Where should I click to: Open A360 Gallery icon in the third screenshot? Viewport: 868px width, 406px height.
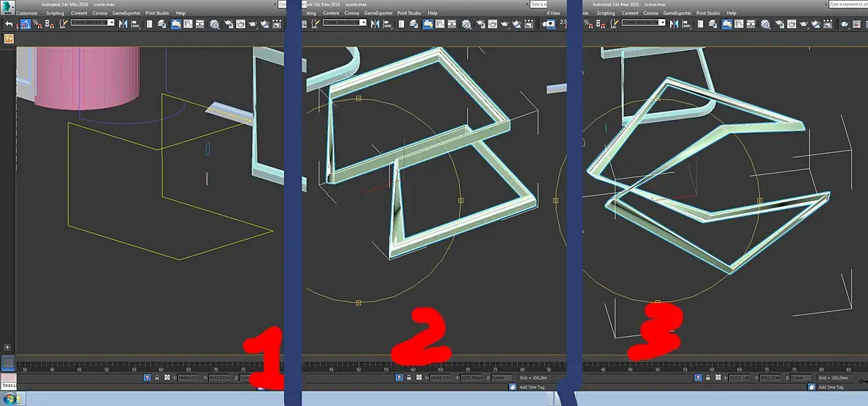pos(828,24)
